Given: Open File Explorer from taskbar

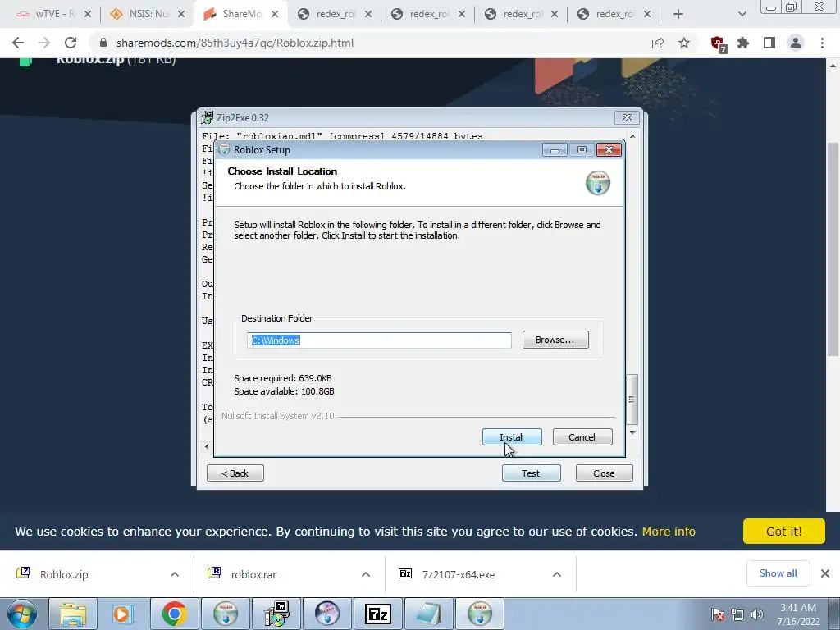Looking at the screenshot, I should coord(73,614).
